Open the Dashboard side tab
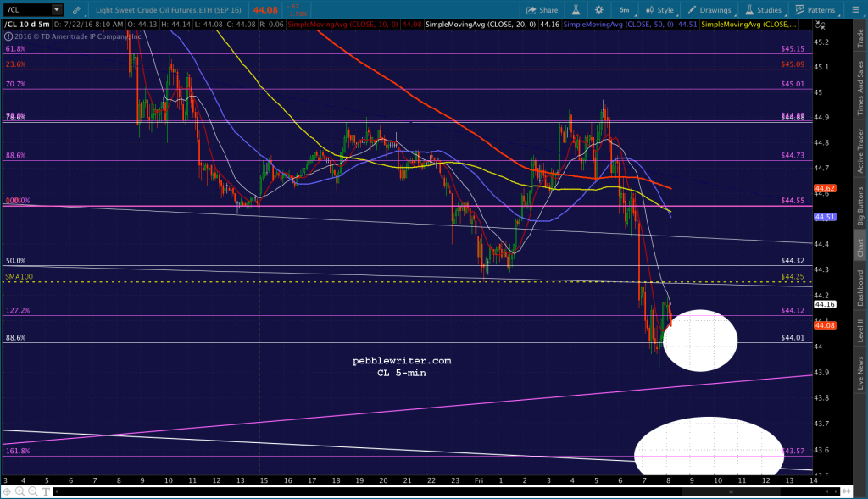Image resolution: width=868 pixels, height=499 pixels. pyautogui.click(x=860, y=288)
